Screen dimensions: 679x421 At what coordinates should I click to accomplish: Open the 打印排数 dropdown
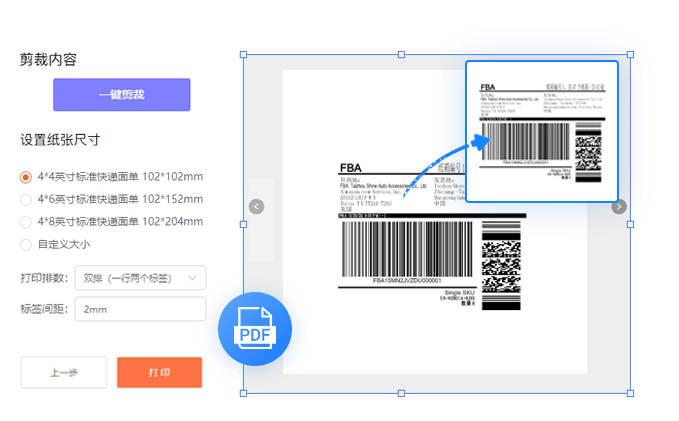point(140,278)
